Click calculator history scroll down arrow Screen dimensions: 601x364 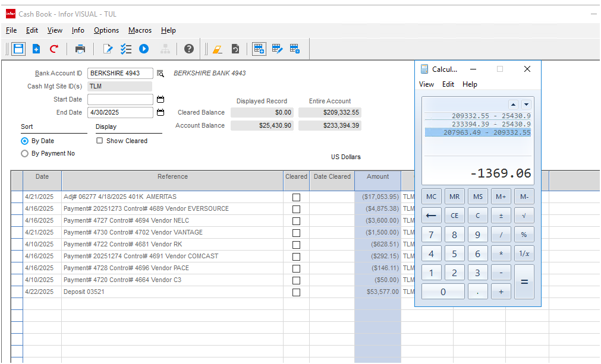pos(526,105)
